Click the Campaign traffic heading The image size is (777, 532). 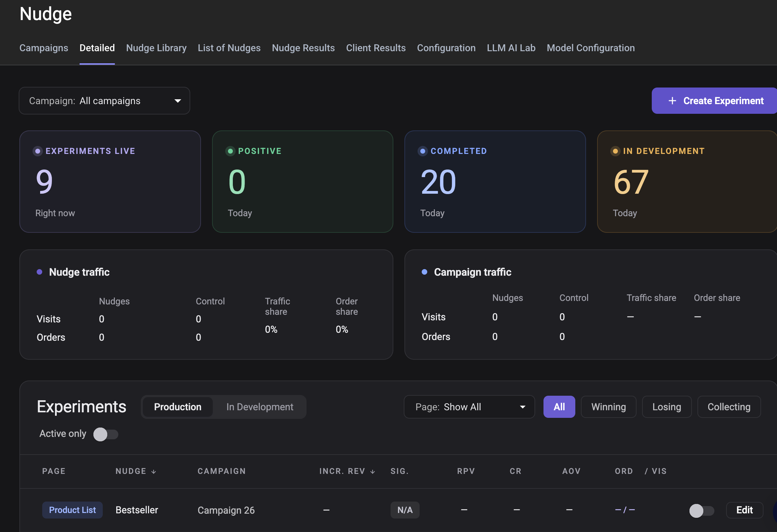coord(473,272)
